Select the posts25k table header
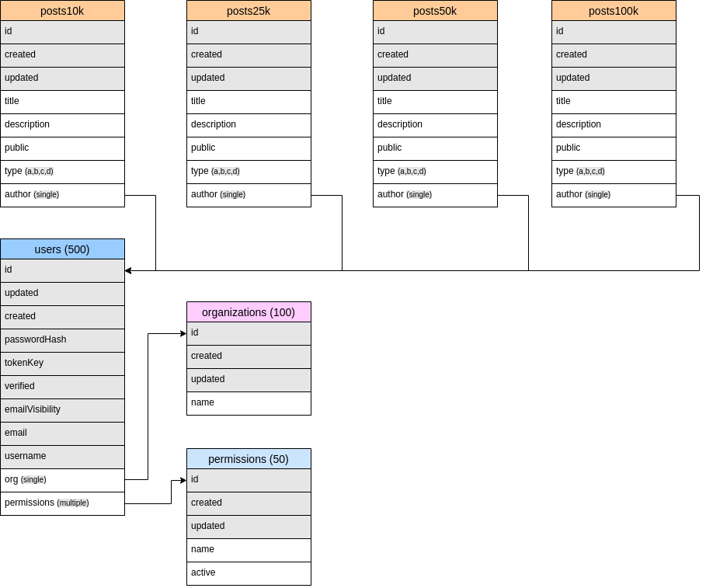The width and height of the screenshot is (706, 588). (249, 10)
